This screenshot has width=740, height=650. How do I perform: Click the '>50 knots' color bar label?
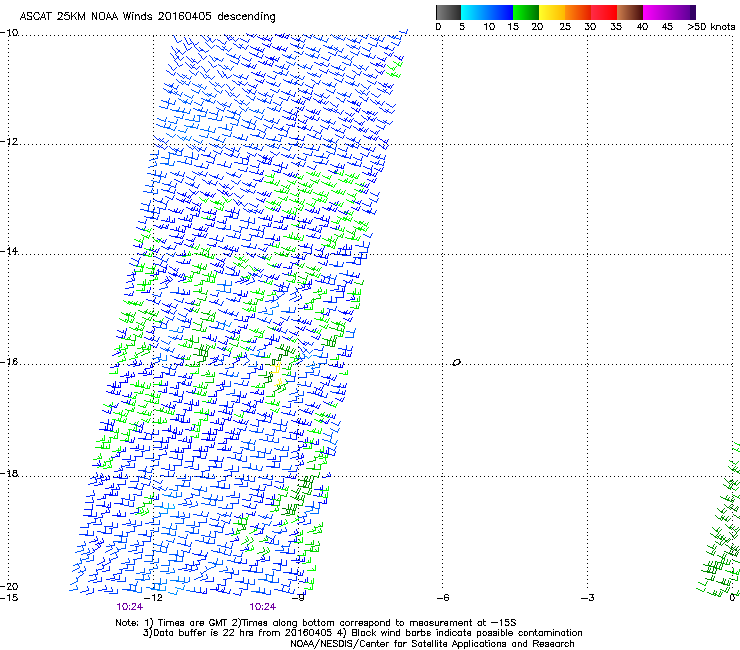711,27
